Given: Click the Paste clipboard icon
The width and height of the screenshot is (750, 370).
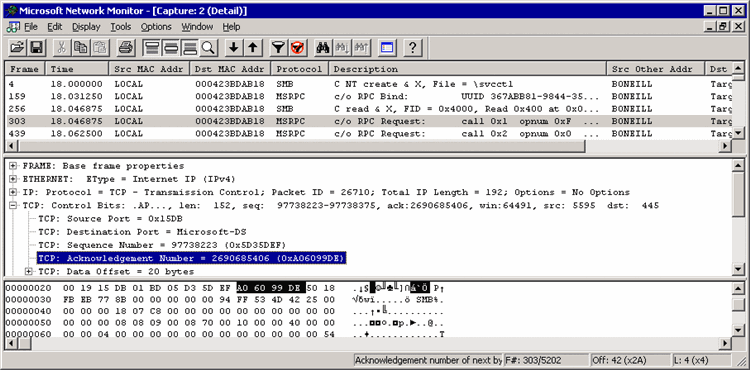Looking at the screenshot, I should pos(100,47).
